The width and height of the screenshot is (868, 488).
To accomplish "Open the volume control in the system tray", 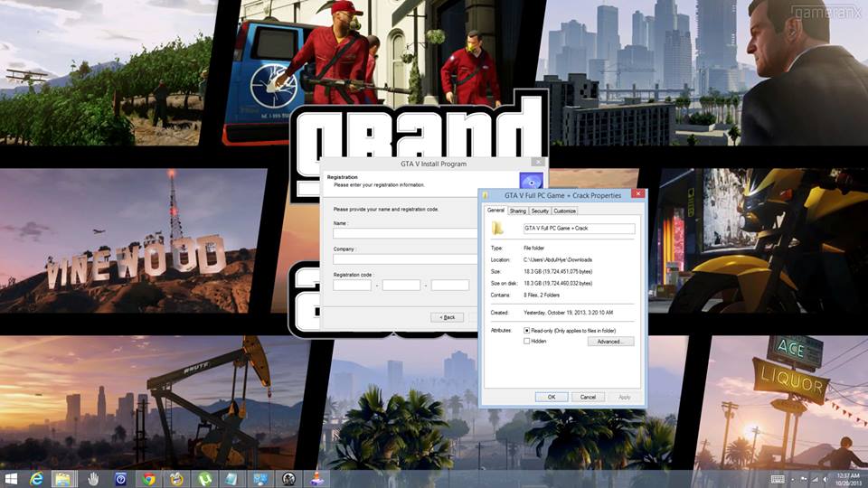I will click(x=824, y=478).
